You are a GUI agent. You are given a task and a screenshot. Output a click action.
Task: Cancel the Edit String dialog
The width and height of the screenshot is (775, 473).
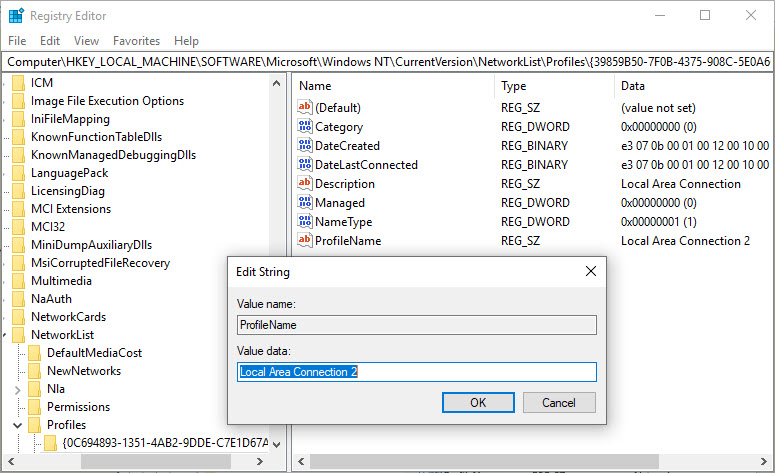(x=559, y=402)
